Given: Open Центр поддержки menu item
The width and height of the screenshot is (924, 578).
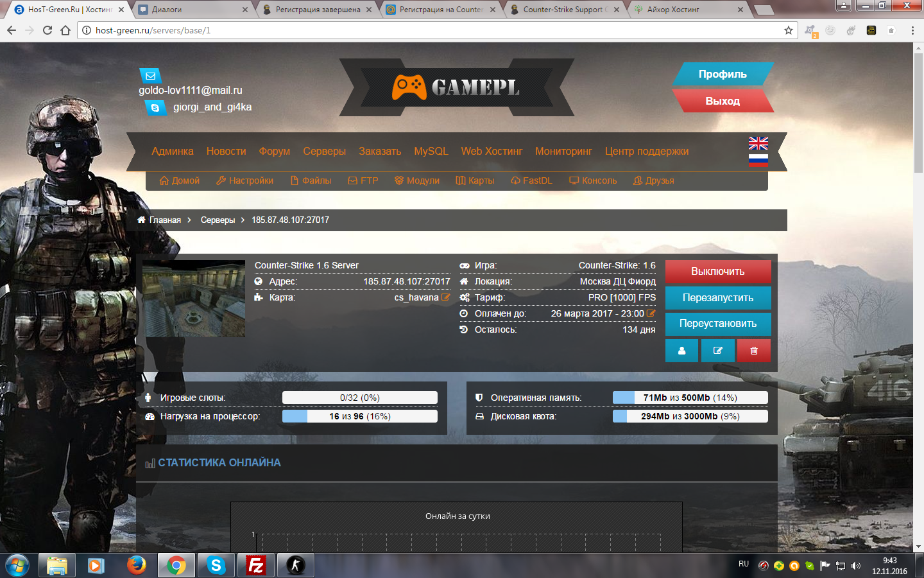Looking at the screenshot, I should [647, 152].
